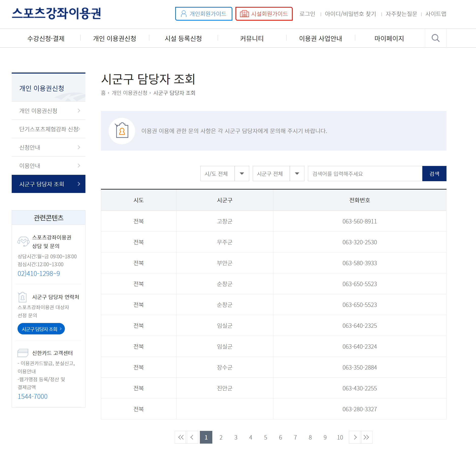Click the bag icon beside 시군구 담당자 연락처
Image resolution: width=476 pixels, height=452 pixels.
tap(22, 297)
